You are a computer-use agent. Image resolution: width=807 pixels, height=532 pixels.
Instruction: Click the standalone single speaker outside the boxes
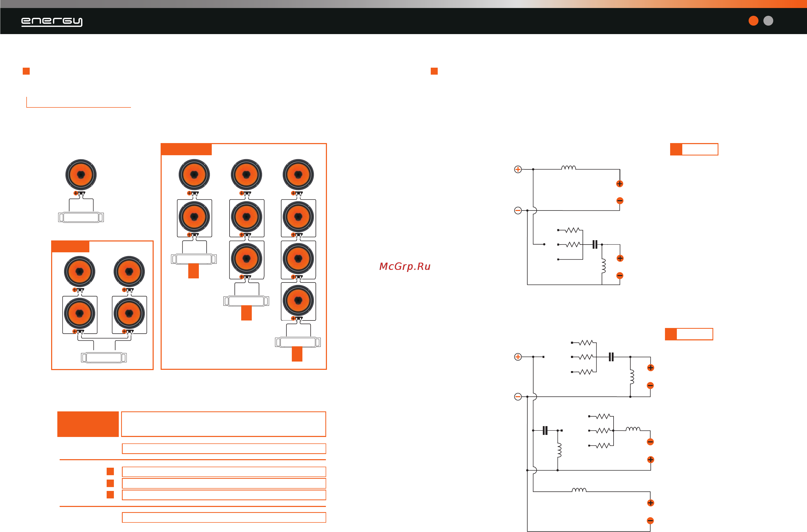81,174
